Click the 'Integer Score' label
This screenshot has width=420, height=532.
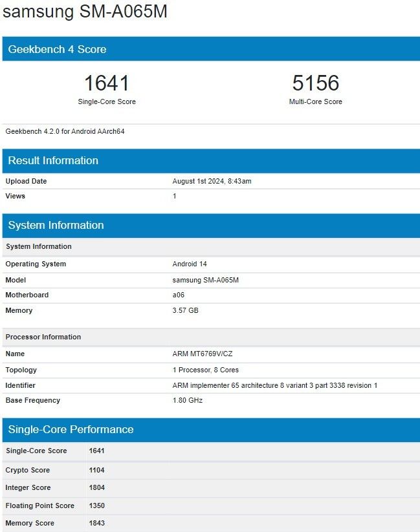coord(28,487)
